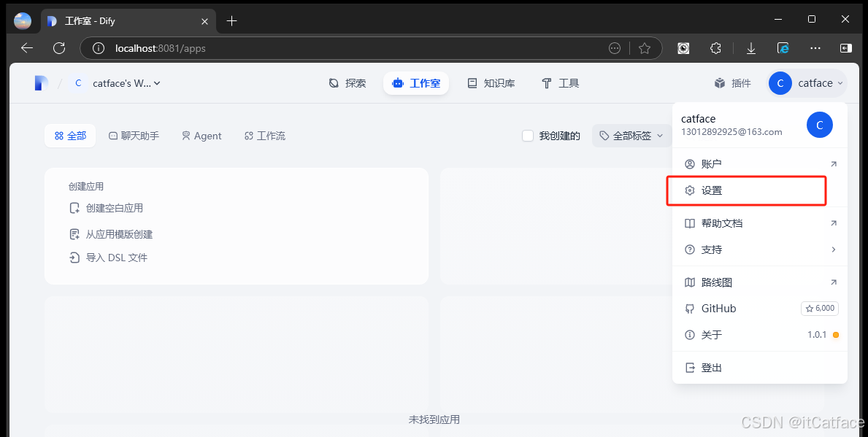Bookmark the page with star icon

tap(645, 48)
